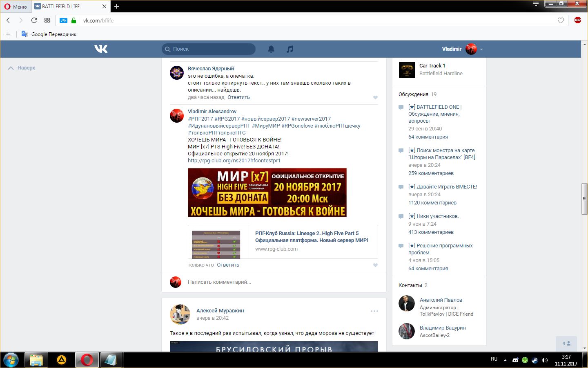
Task: Open the online friends chat button
Action: pos(566,343)
